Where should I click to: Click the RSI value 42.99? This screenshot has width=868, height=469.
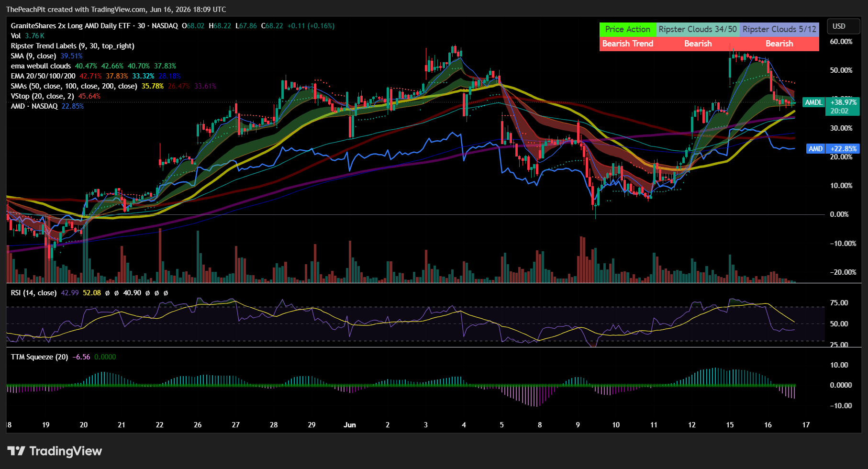click(x=70, y=293)
